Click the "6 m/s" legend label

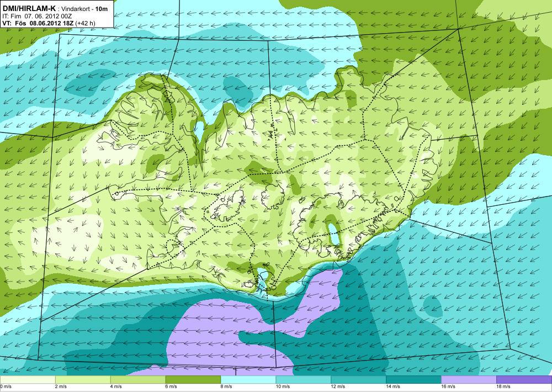coord(172,386)
